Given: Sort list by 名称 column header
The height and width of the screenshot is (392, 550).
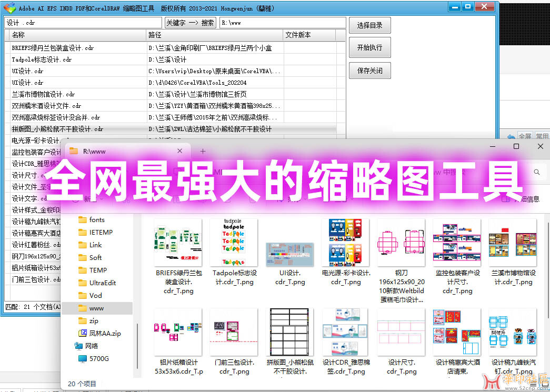Looking at the screenshot, I should tap(78, 35).
